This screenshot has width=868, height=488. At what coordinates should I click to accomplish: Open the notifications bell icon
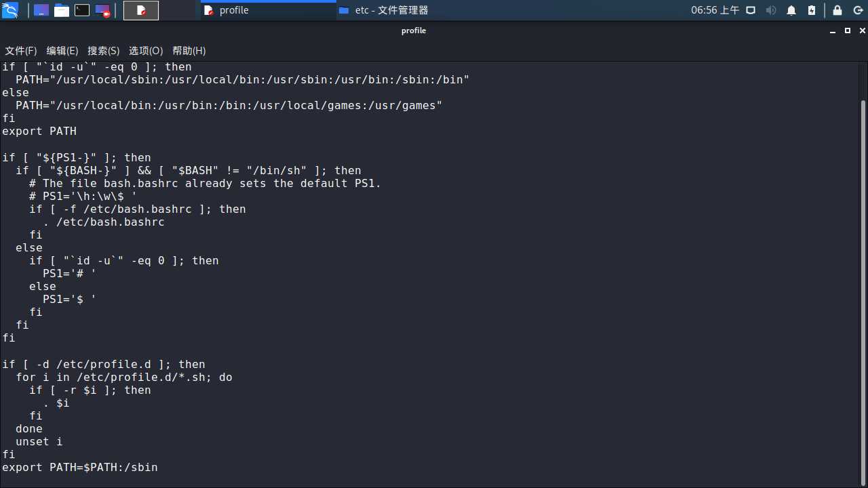pyautogui.click(x=791, y=10)
